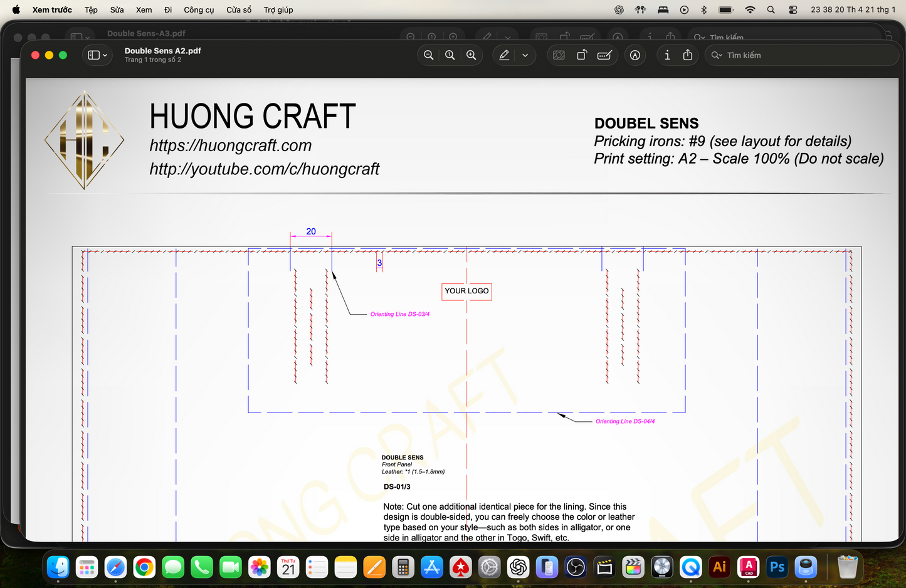Viewport: 906px width, 588px height.
Task: Expand the markup tools dropdown
Action: coord(525,55)
